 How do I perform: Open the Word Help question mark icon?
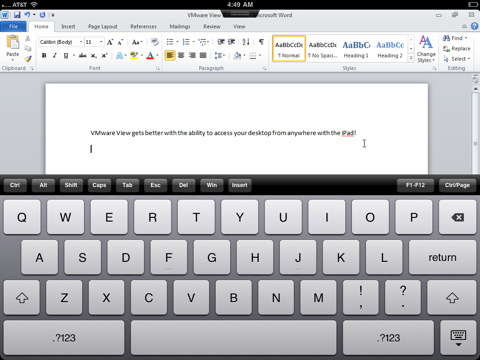pos(474,26)
